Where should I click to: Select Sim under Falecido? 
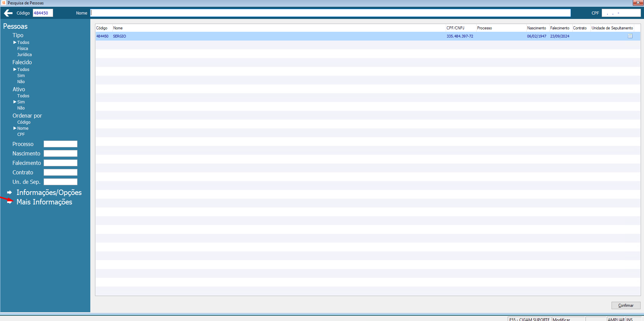point(21,76)
